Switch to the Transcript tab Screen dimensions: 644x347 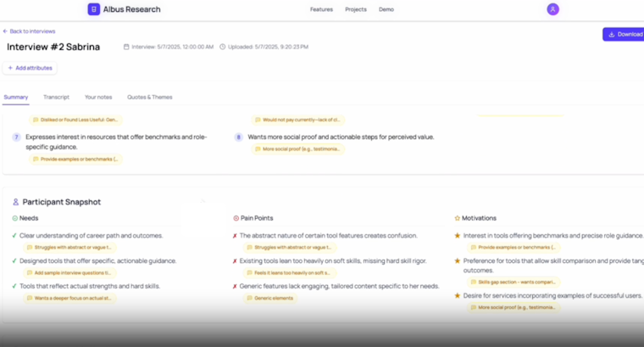tap(56, 97)
